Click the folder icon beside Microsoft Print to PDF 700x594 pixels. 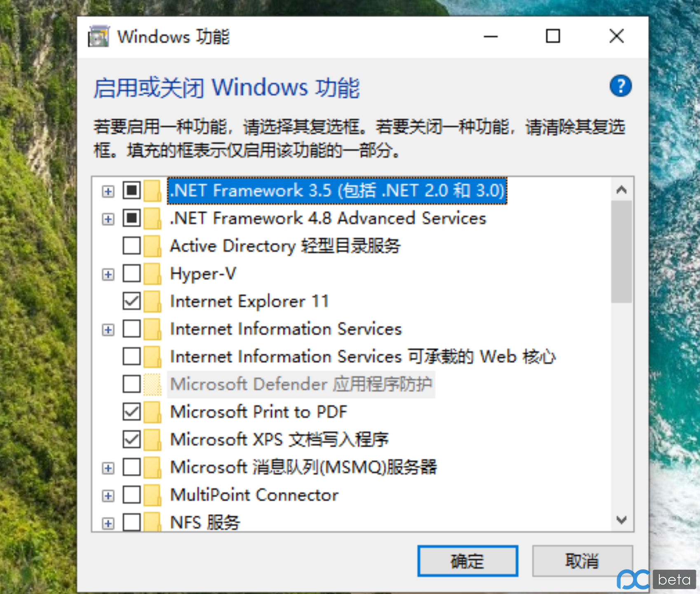153,412
